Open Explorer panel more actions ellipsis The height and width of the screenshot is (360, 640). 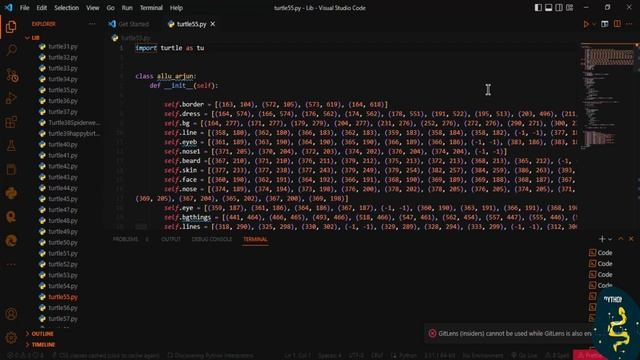point(92,24)
